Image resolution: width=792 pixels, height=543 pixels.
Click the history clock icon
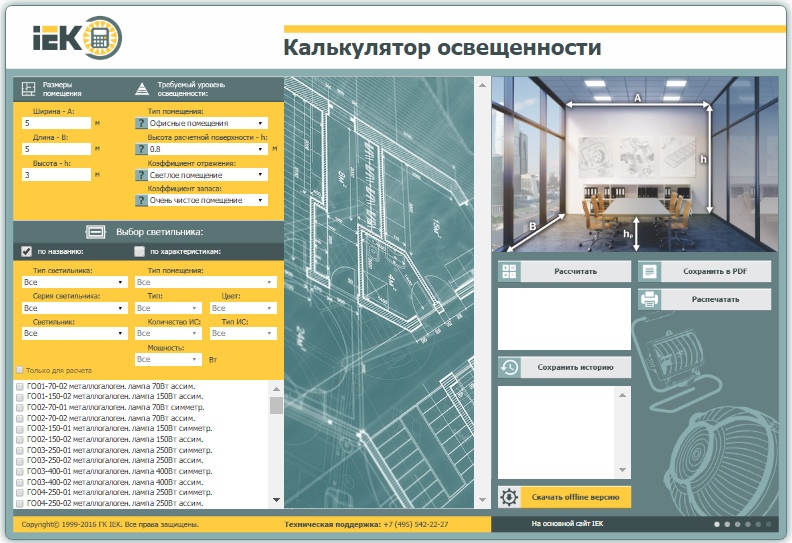click(509, 367)
